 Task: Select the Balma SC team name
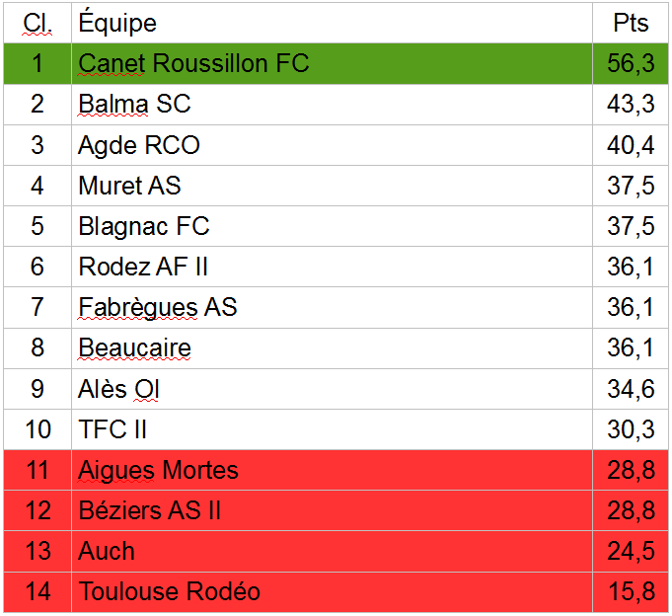coord(134,104)
